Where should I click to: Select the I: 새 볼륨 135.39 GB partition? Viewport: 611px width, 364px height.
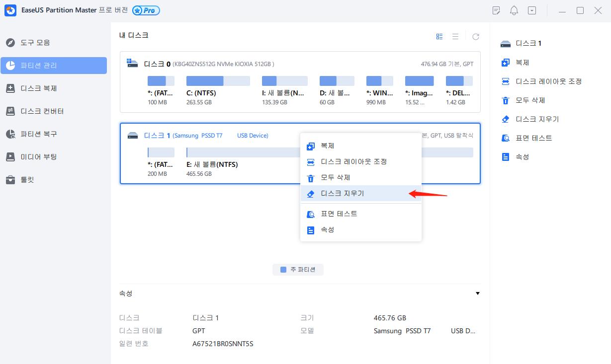[284, 91]
